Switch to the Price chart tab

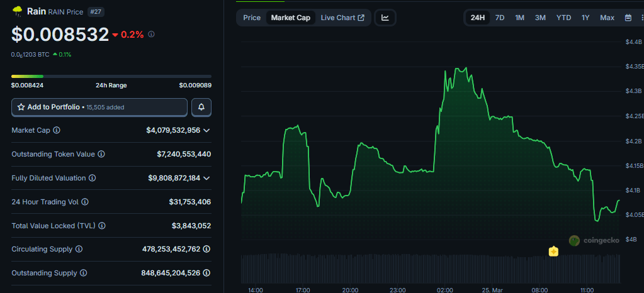252,18
